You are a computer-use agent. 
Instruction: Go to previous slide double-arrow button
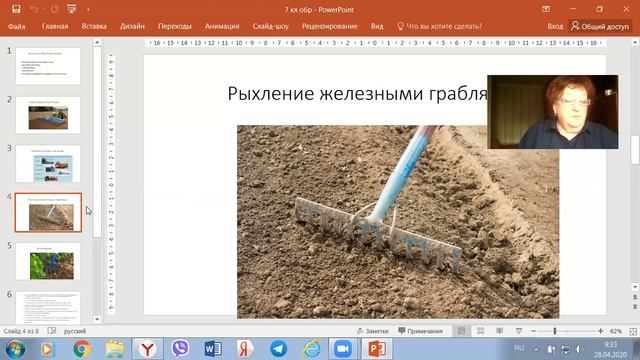[x=635, y=297]
